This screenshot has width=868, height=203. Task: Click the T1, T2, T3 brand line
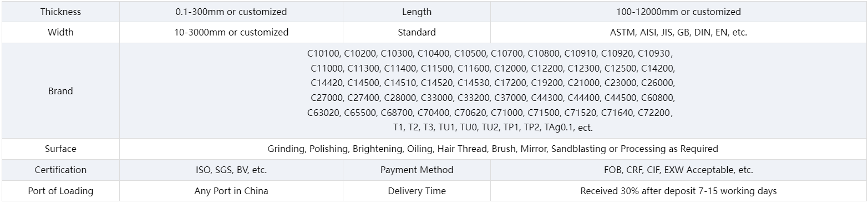pyautogui.click(x=493, y=128)
